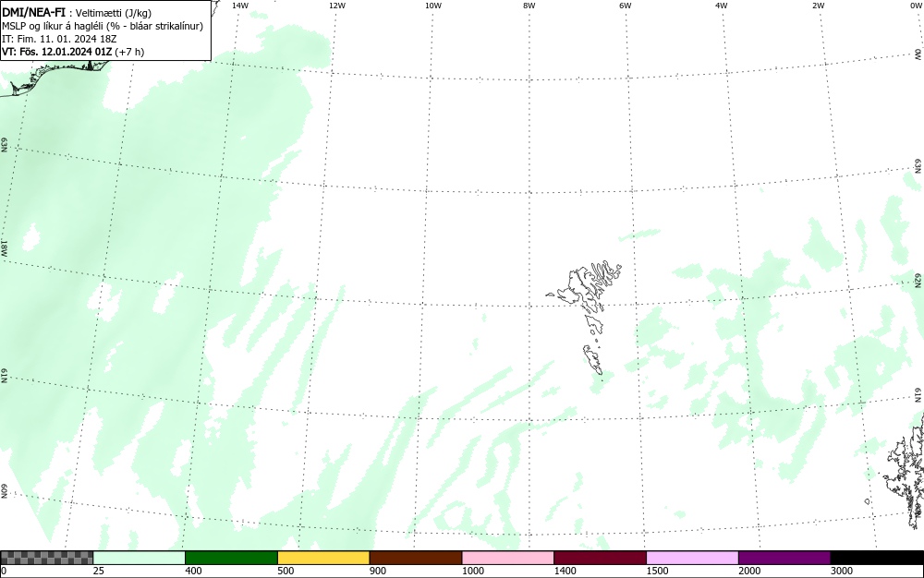Click the 4W longitude label
The height and width of the screenshot is (578, 924).
point(722,6)
